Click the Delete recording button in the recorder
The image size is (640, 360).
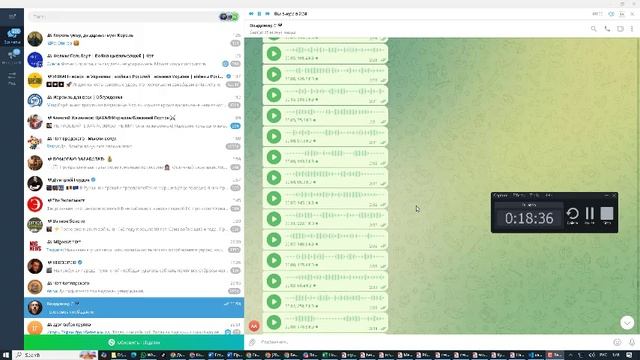coord(572,215)
